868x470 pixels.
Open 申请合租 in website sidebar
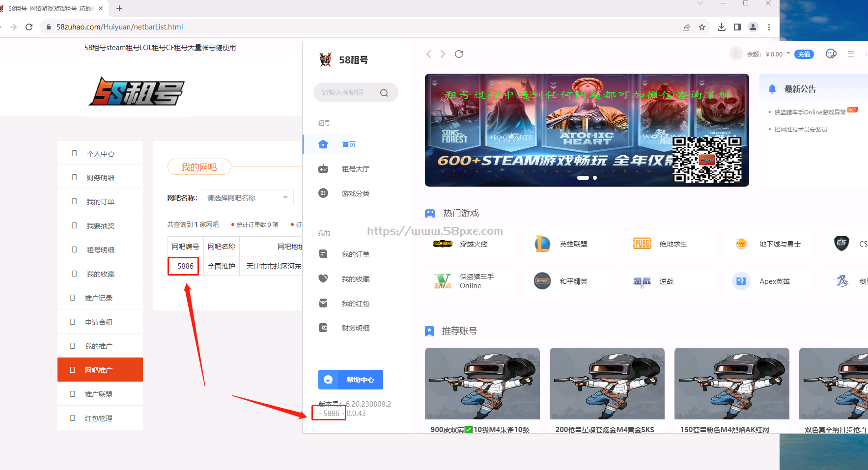pos(100,322)
